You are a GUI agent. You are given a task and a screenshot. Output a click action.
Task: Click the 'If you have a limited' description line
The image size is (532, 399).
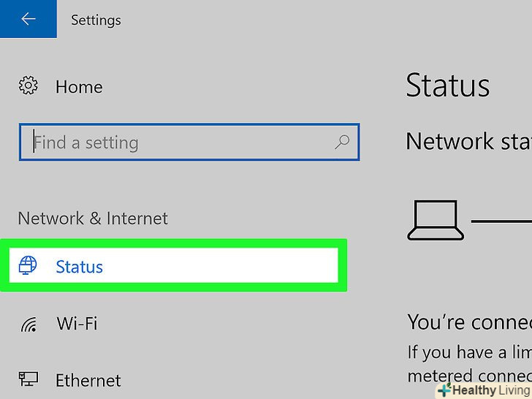(469, 352)
